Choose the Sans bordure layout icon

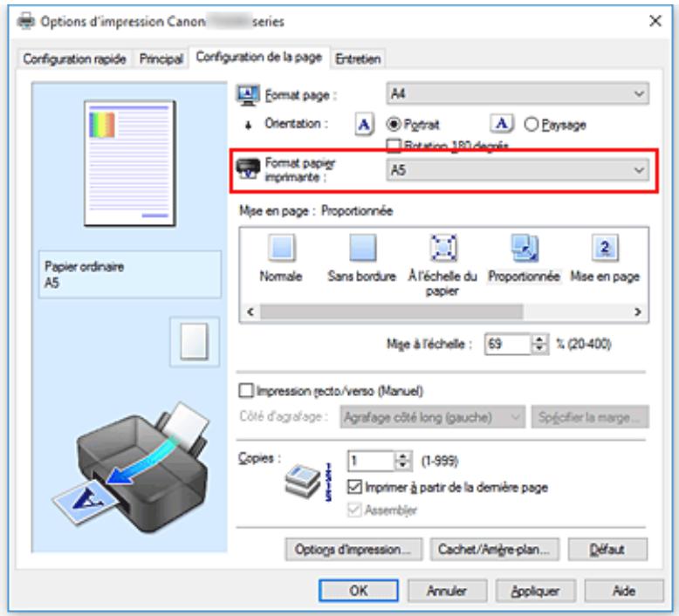(362, 248)
